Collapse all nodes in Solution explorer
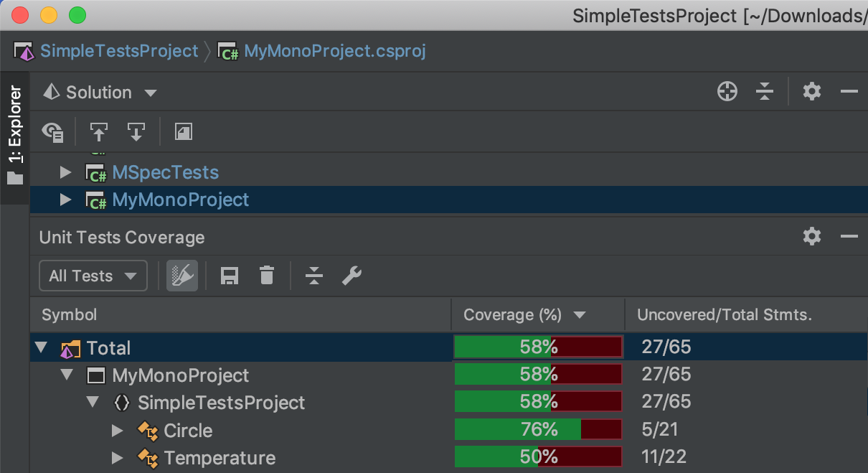The image size is (868, 473). (x=765, y=92)
